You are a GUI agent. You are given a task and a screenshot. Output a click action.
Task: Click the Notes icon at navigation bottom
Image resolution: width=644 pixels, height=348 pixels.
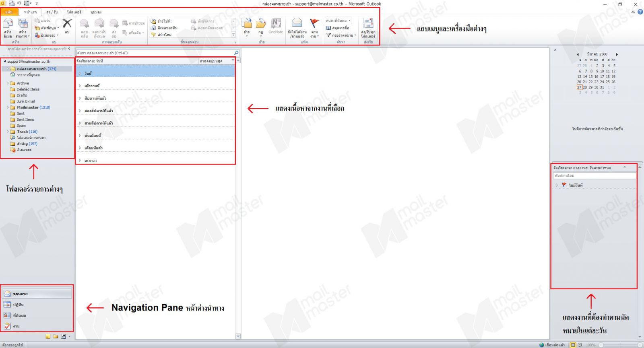(48, 336)
